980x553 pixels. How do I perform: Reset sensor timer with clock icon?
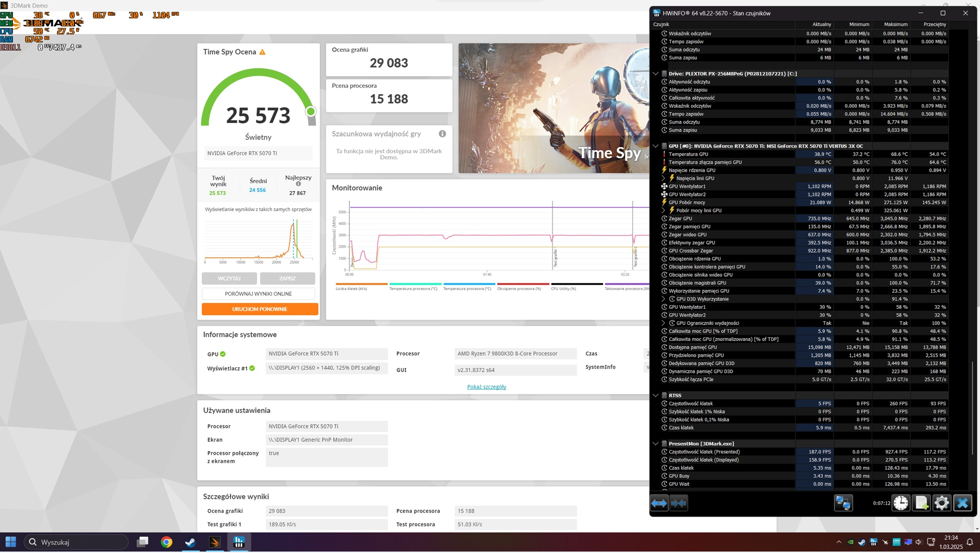[900, 503]
